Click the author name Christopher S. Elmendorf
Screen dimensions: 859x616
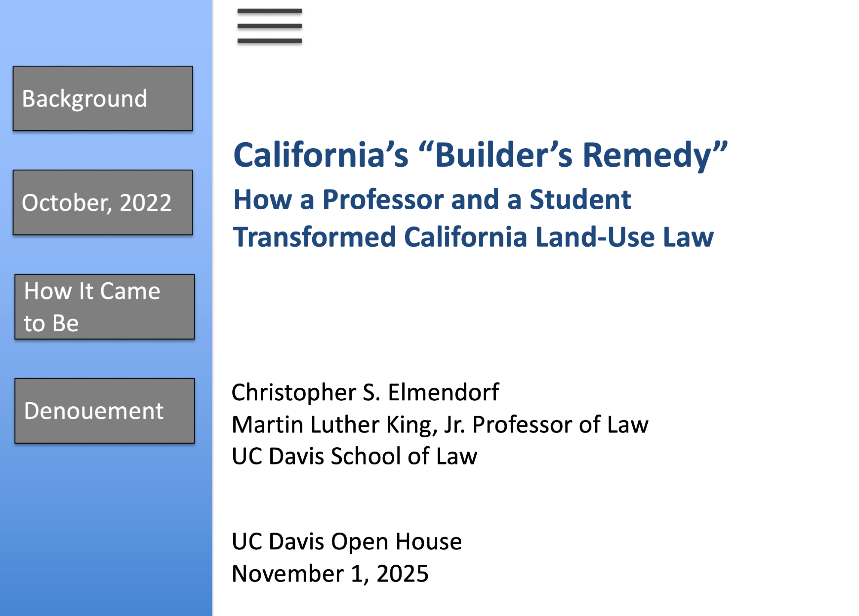pos(365,392)
